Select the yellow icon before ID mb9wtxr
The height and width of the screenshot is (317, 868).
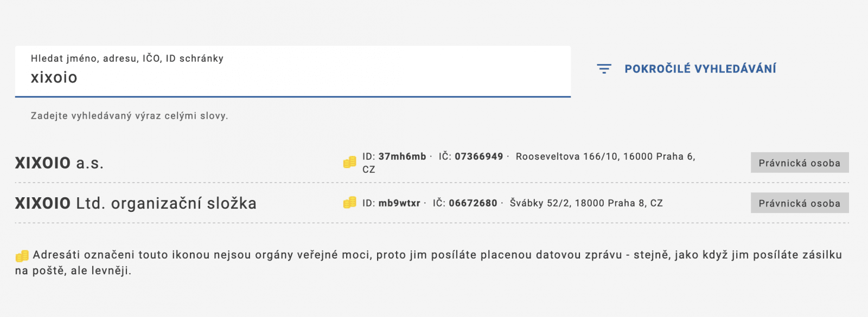(x=350, y=203)
